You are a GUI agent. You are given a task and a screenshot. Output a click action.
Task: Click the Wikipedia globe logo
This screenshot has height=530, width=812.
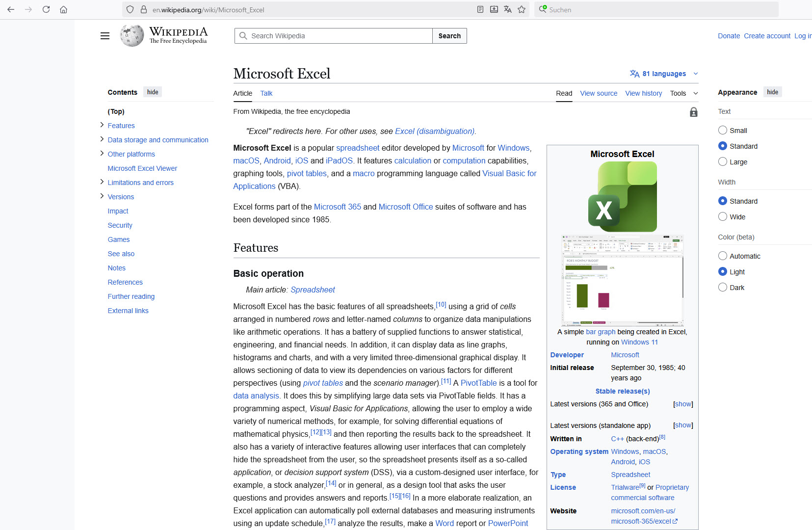coord(132,36)
